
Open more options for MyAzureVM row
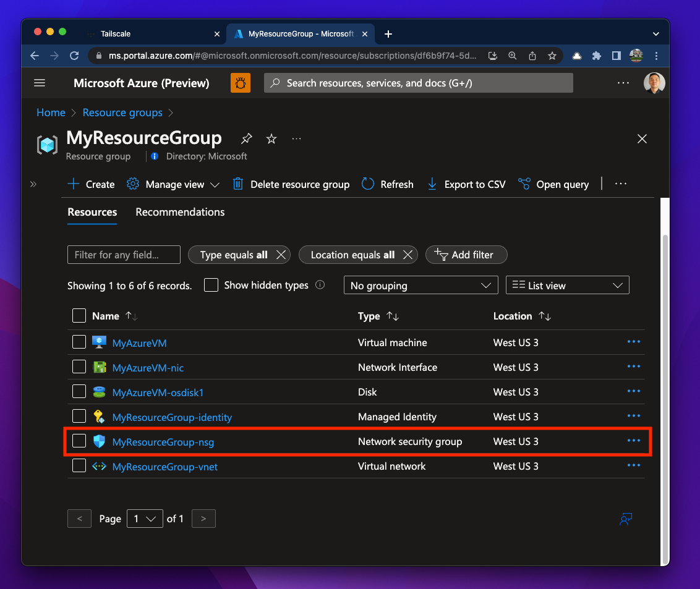point(633,342)
